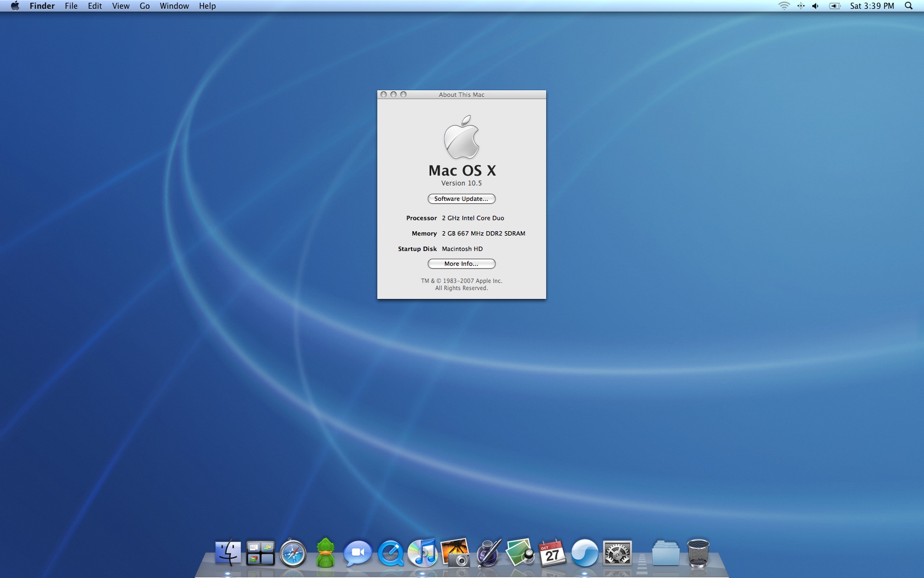924x578 pixels.
Task: Open the Trash in the Dock
Action: pyautogui.click(x=698, y=553)
